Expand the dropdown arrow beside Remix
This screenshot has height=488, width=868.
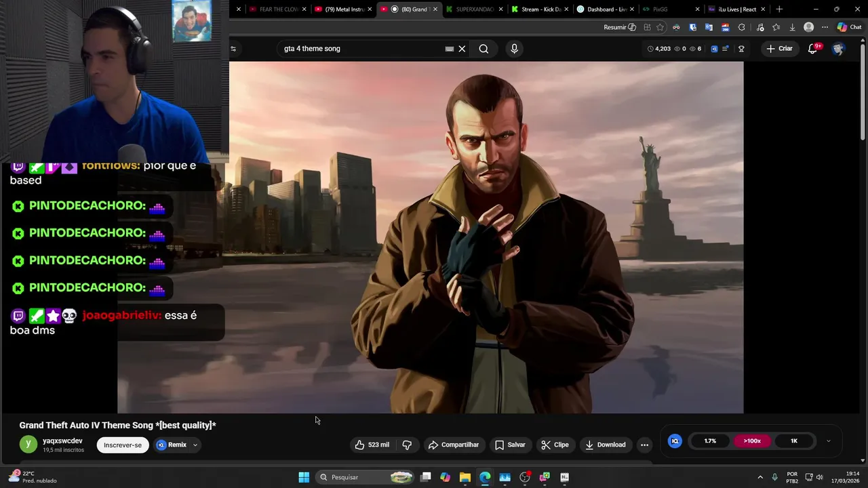tap(195, 445)
